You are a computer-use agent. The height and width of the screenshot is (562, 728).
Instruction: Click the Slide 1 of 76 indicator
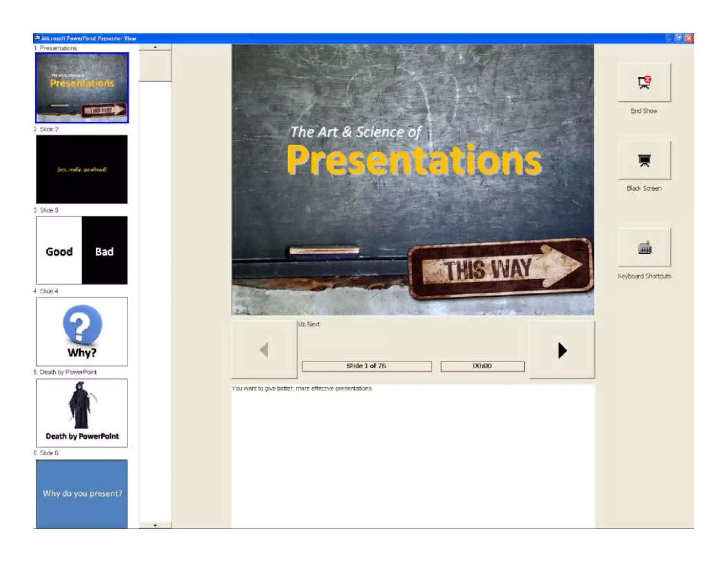366,366
